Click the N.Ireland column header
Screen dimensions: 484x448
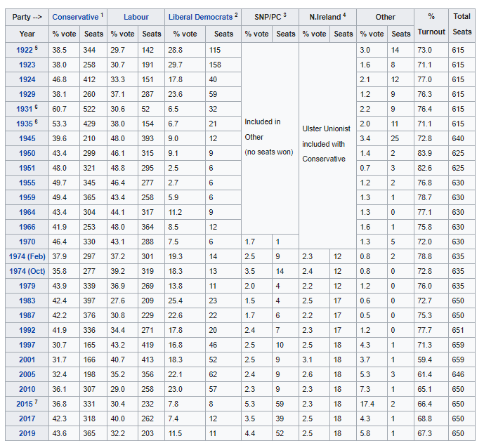327,18
